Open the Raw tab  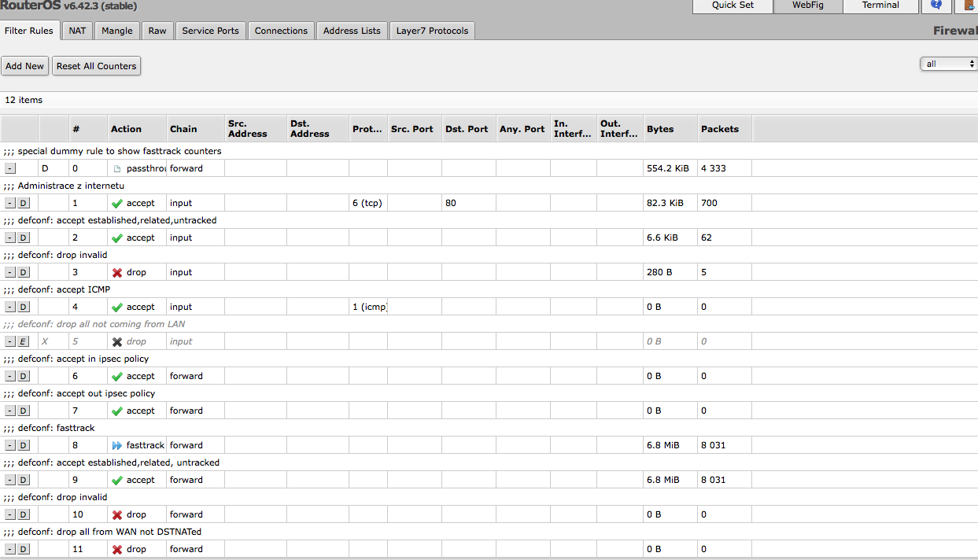click(157, 31)
